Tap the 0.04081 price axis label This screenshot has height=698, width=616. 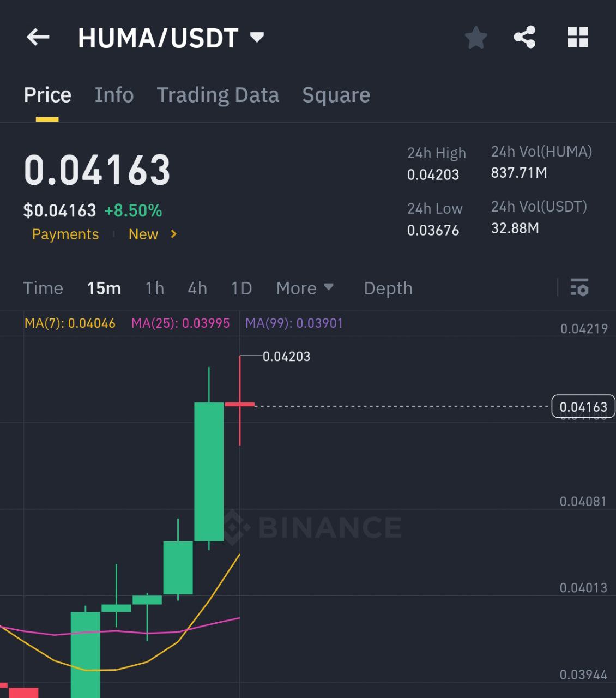point(583,501)
